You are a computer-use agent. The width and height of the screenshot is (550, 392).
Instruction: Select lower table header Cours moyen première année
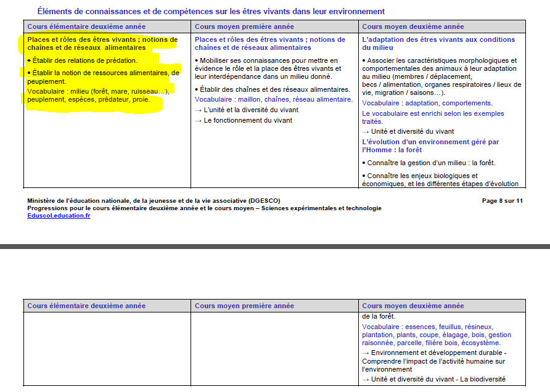[x=244, y=306]
